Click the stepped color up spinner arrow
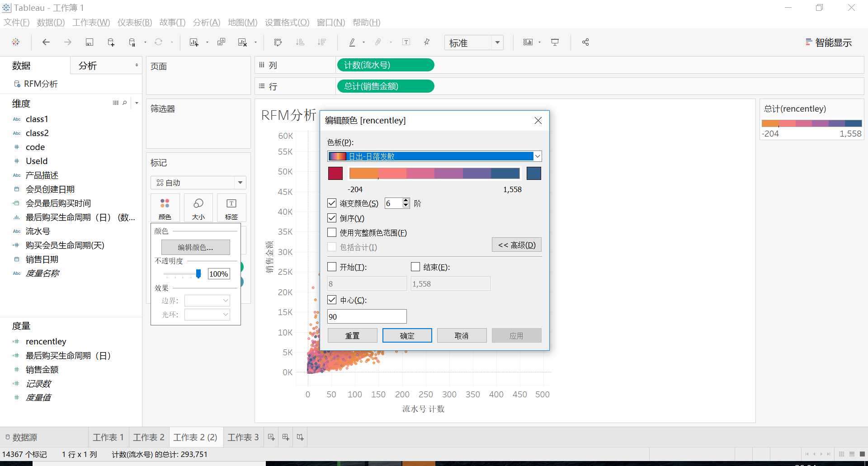Viewport: 868px width, 466px height. pyautogui.click(x=406, y=201)
